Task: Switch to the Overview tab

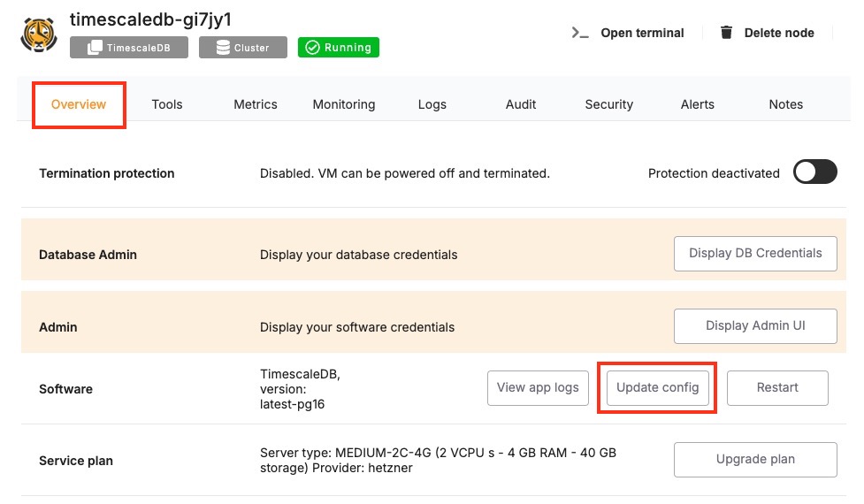Action: click(x=79, y=104)
